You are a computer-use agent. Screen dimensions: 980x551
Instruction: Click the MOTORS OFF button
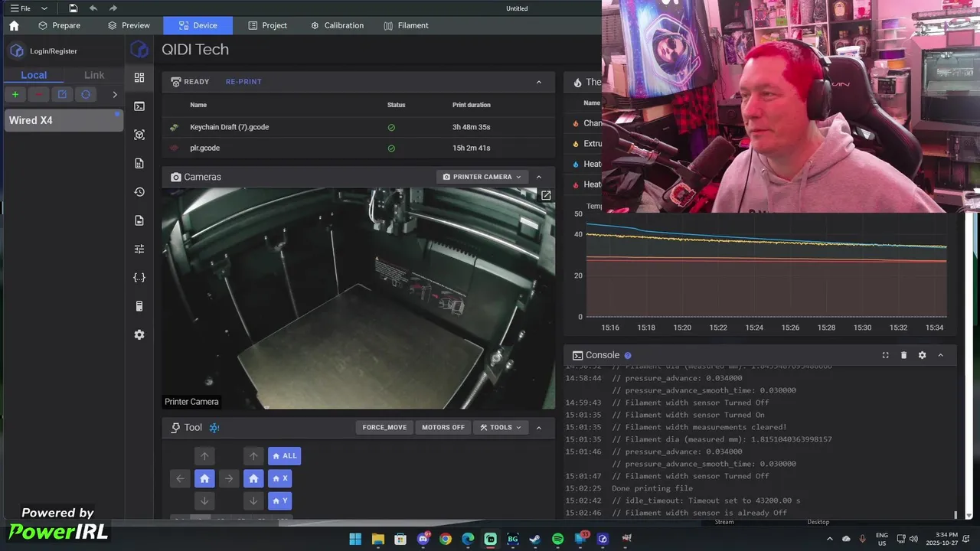(443, 427)
